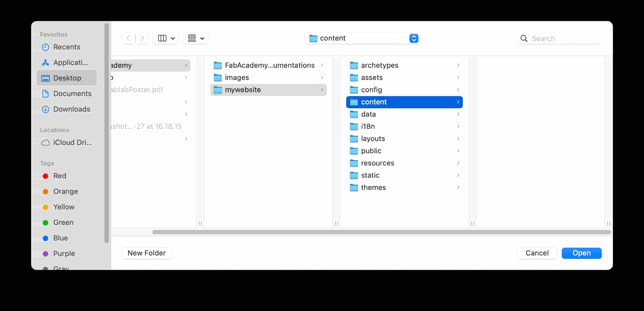This screenshot has width=644, height=311.
Task: Select the layouts folder
Action: point(373,139)
